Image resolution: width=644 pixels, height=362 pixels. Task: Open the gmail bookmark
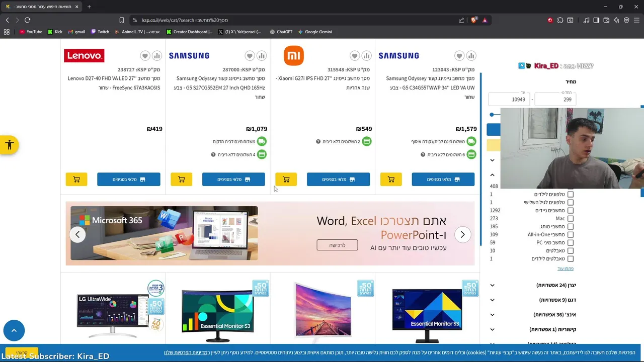click(x=76, y=32)
